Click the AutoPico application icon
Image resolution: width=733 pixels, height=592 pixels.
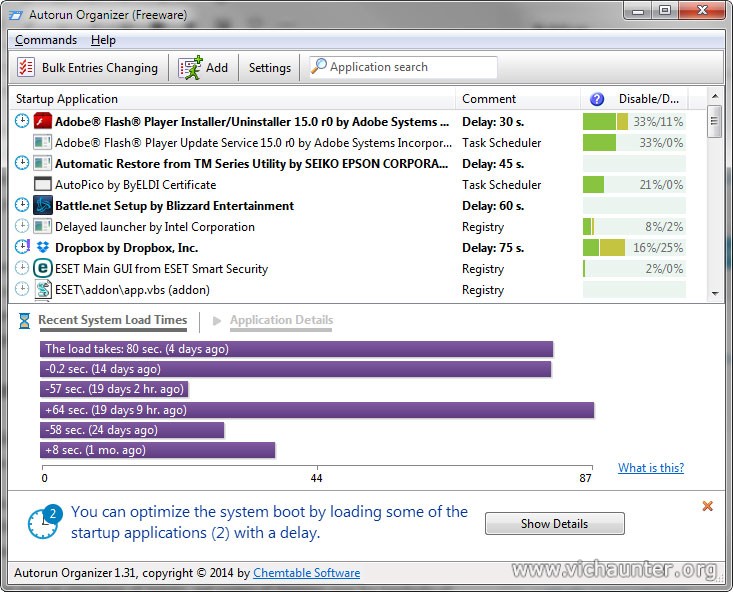tap(43, 184)
